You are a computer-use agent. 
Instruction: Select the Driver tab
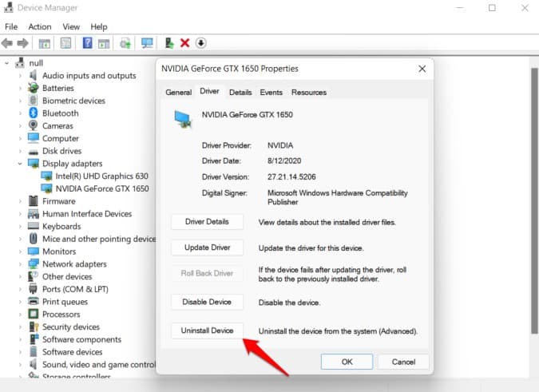coord(209,91)
